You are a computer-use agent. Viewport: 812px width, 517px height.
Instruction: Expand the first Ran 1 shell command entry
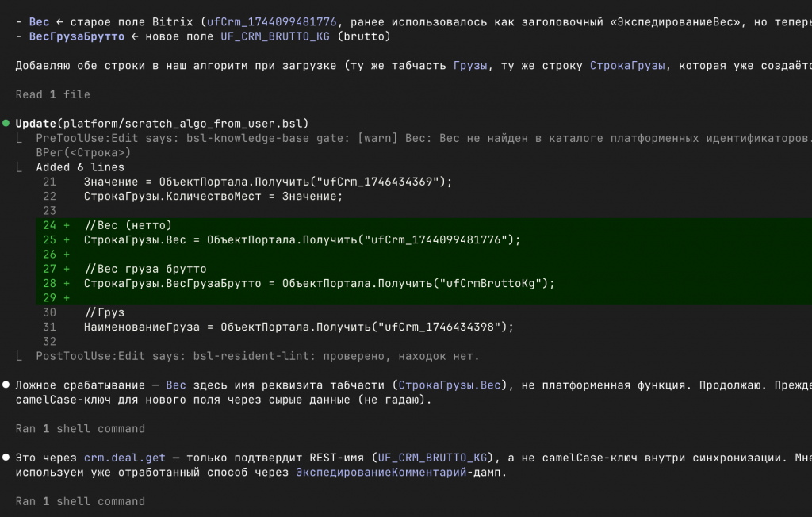[x=80, y=428]
